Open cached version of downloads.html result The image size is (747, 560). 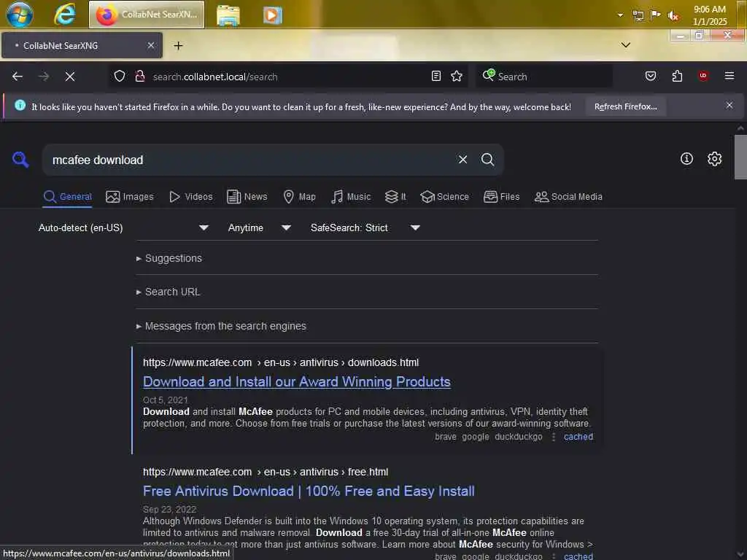coord(578,437)
